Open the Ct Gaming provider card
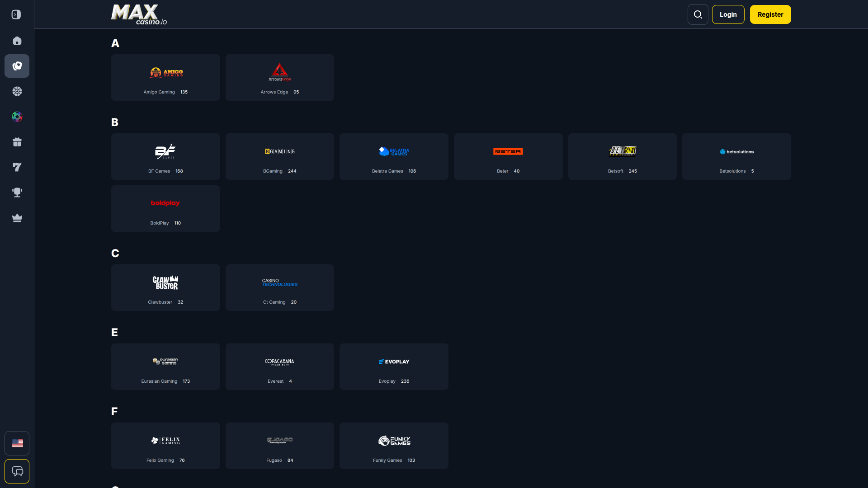The width and height of the screenshot is (868, 488). click(280, 288)
